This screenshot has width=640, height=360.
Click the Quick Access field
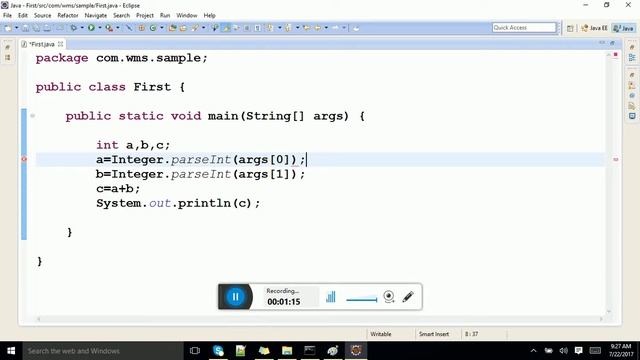(524, 28)
